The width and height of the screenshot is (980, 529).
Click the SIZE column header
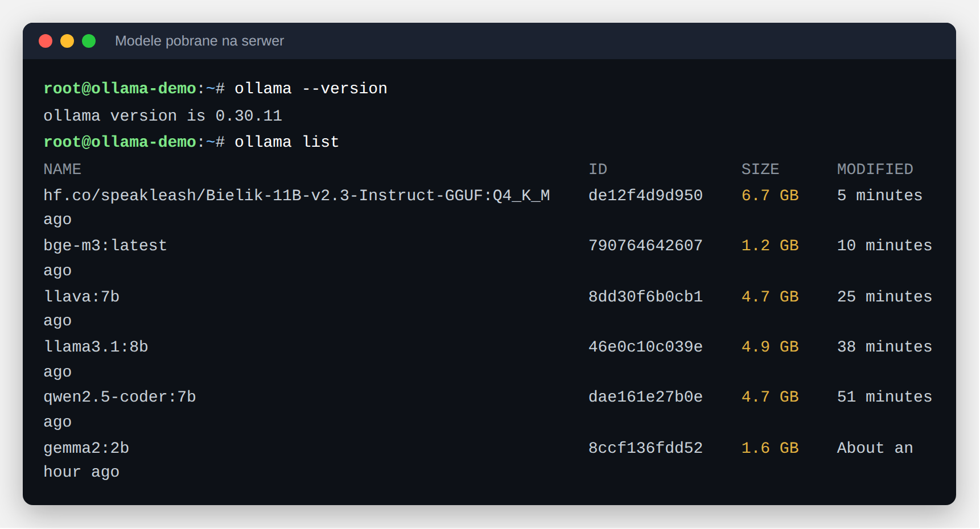[760, 169]
